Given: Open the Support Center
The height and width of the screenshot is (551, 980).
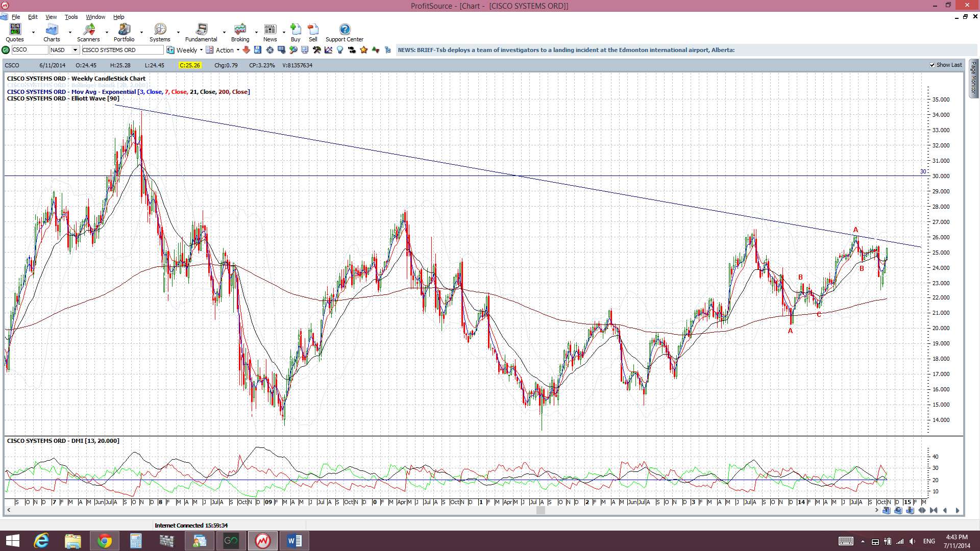Looking at the screenshot, I should [345, 33].
